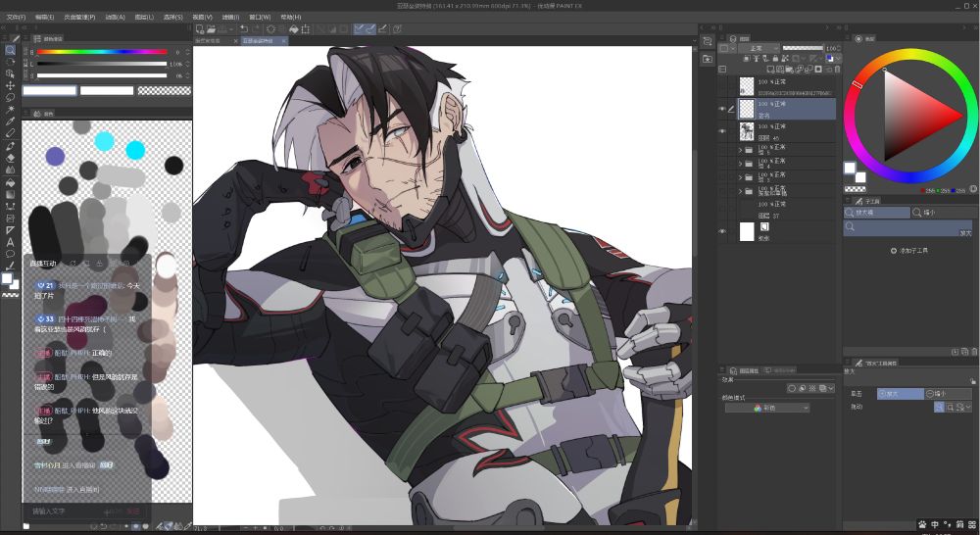Viewport: 980px width, 535px height.
Task: Click the new raster layer icon in Layer panel
Action: pyautogui.click(x=770, y=70)
